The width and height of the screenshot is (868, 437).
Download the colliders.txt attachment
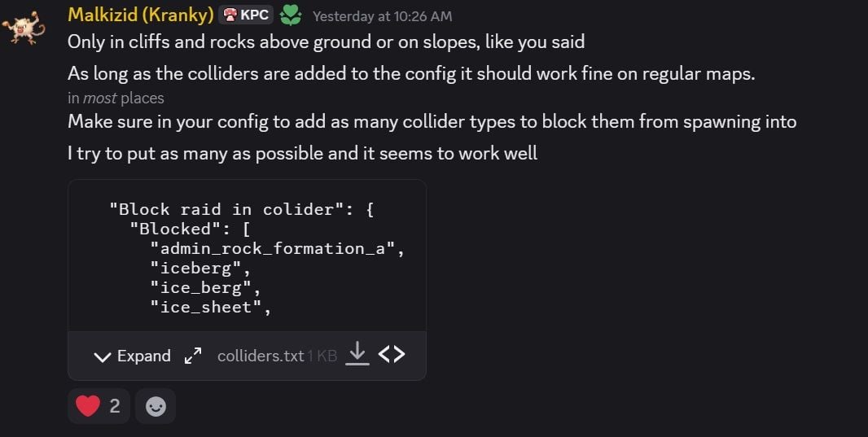tap(357, 354)
